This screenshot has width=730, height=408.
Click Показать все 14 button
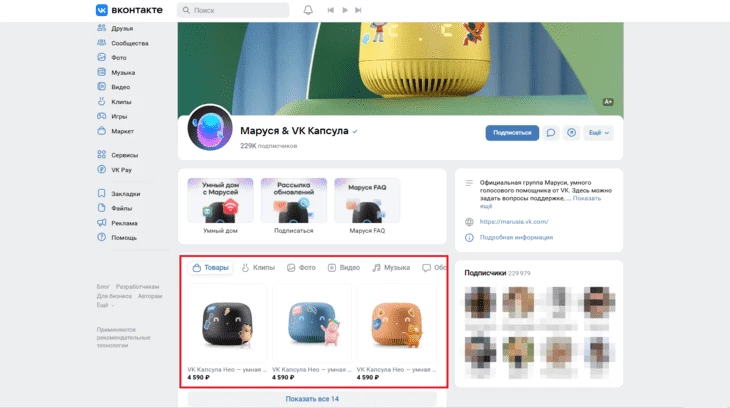coord(312,399)
